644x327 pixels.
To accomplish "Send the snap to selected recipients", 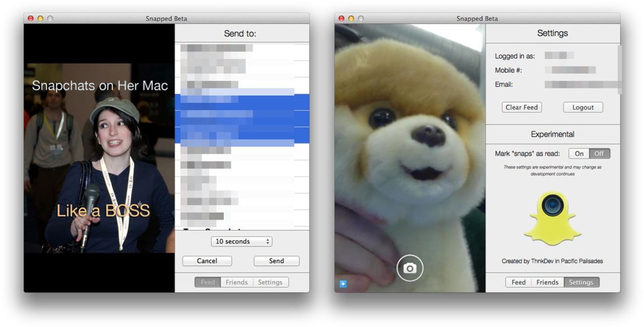I will 276,261.
